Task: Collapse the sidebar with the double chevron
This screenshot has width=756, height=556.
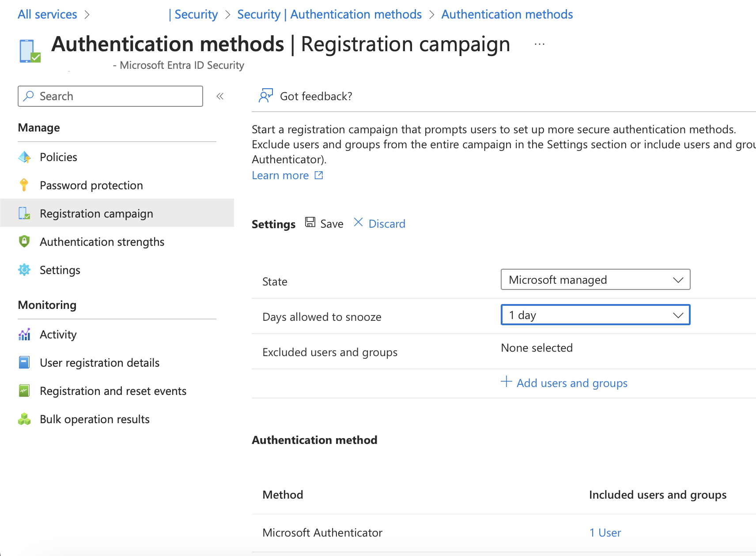Action: click(220, 96)
